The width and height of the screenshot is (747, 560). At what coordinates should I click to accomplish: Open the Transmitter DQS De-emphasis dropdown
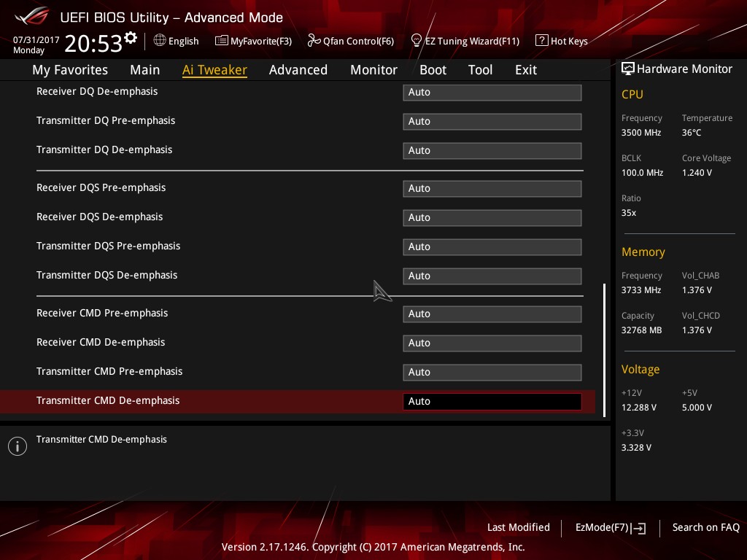tap(492, 276)
